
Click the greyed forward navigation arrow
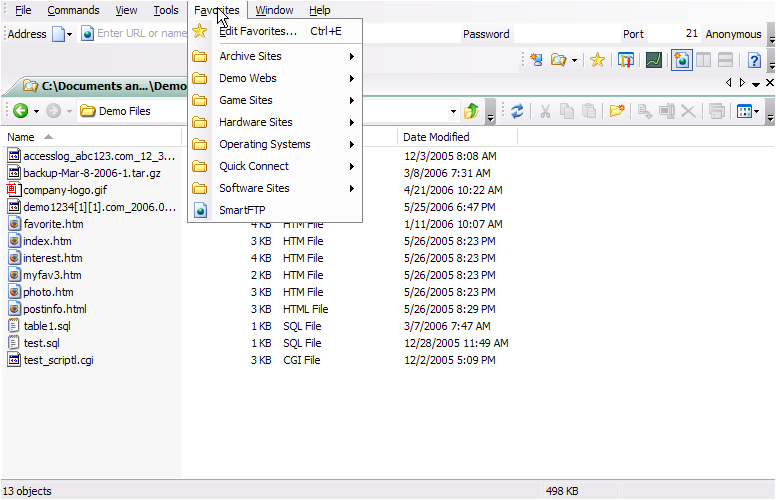pyautogui.click(x=53, y=110)
